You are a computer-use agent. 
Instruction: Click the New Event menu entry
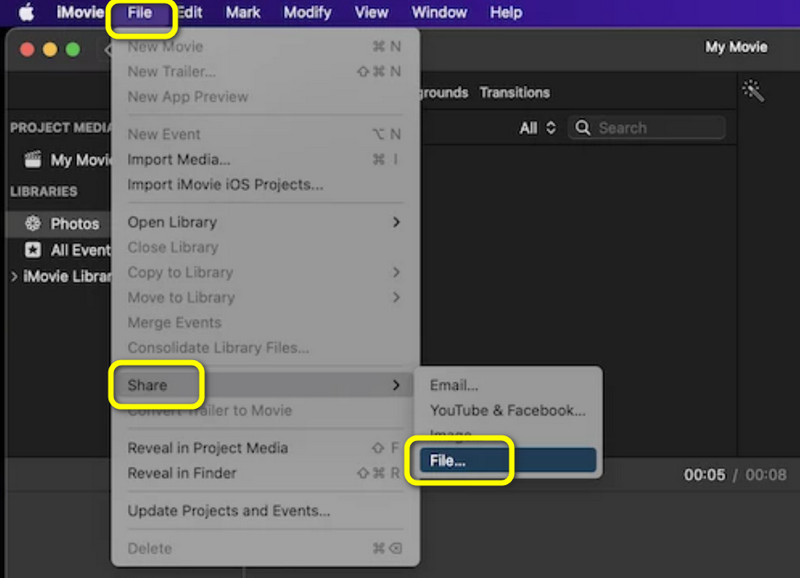point(265,134)
